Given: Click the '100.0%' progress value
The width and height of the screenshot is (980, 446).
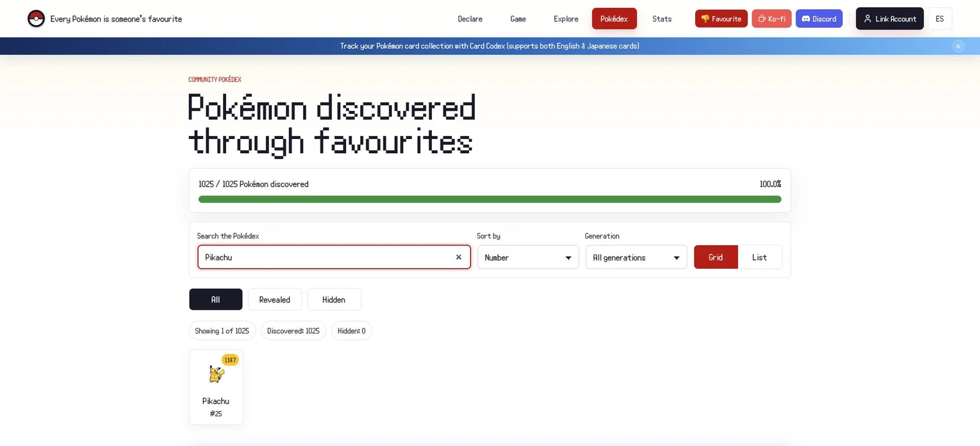Looking at the screenshot, I should pyautogui.click(x=771, y=184).
